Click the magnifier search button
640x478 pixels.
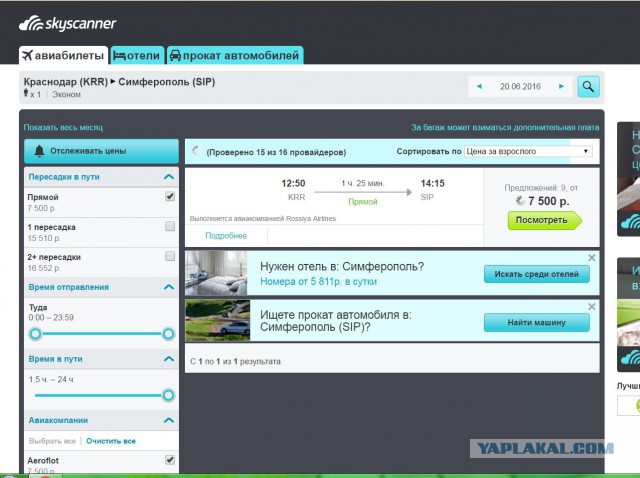(588, 87)
